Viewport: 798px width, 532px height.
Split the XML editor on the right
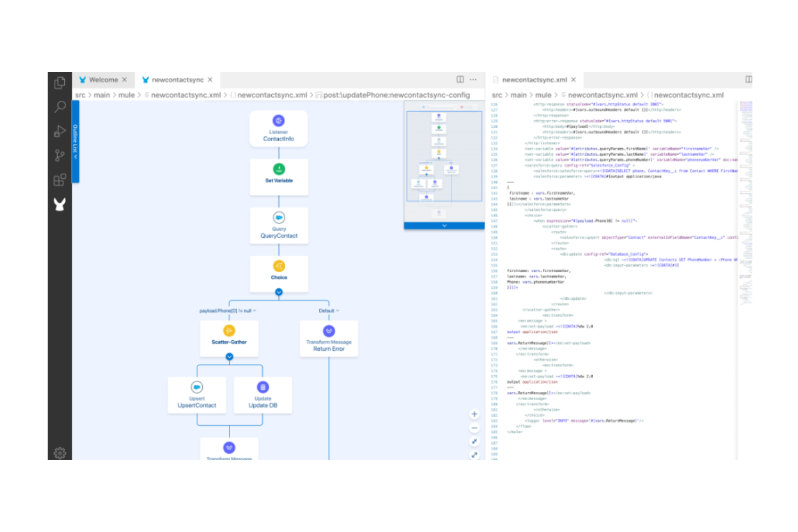[748, 79]
